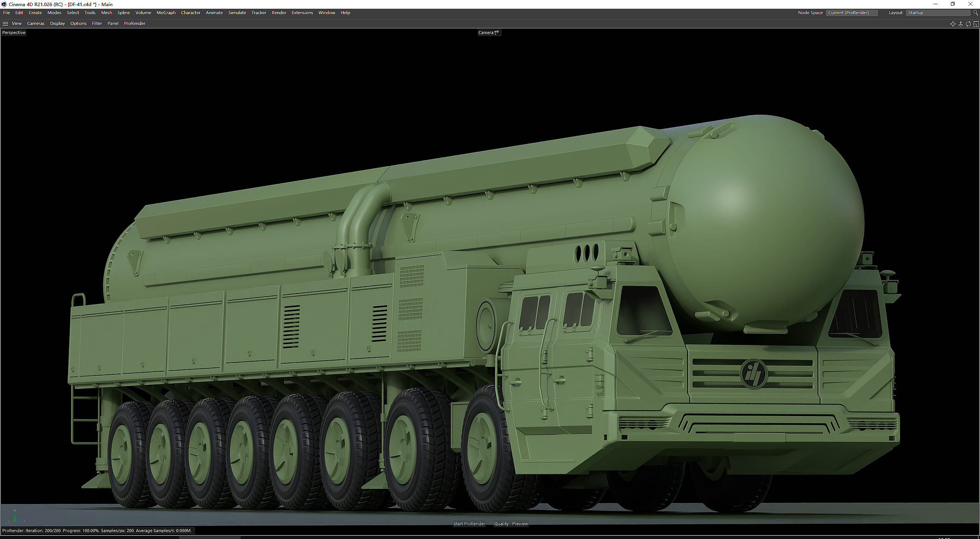Click the pan camera icon above the viewport
980x539 pixels.
952,24
